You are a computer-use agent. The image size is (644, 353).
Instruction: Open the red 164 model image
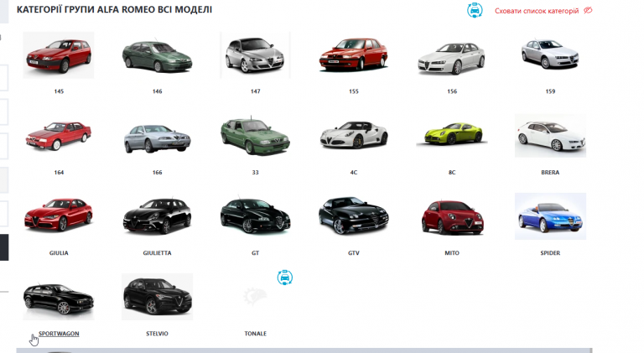coord(59,136)
